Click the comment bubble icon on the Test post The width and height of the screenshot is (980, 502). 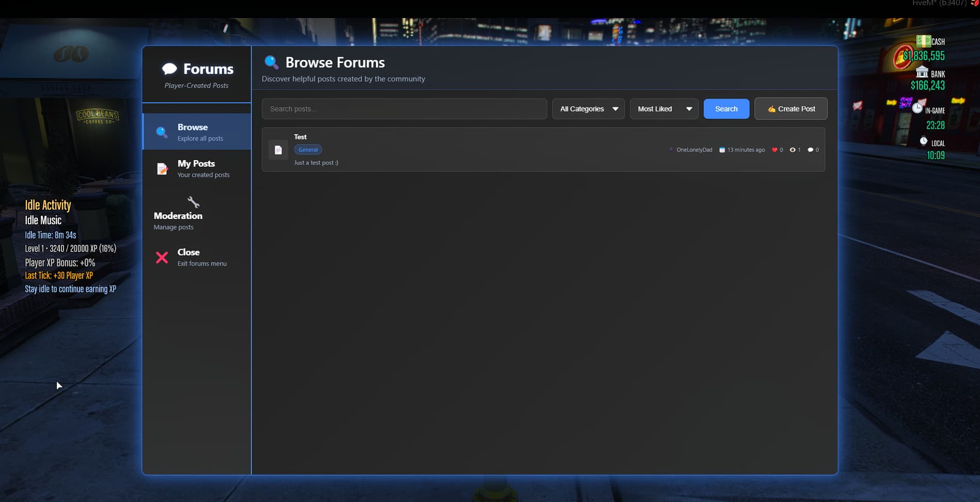810,150
